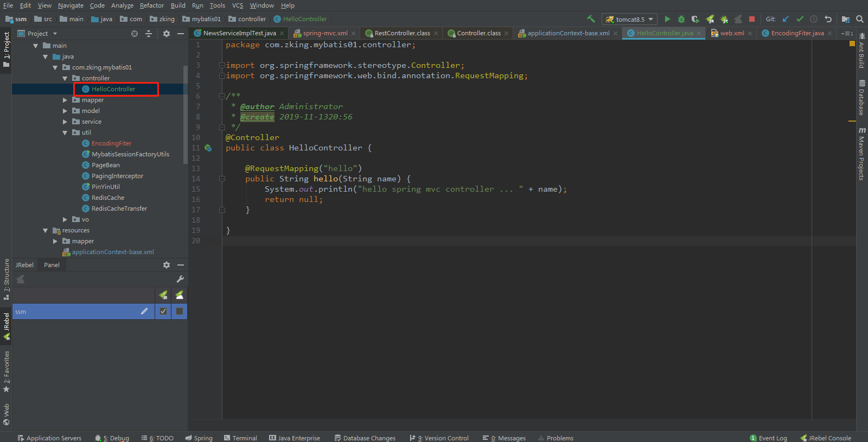This screenshot has height=442, width=868.
Task: Start debugging with the green bug icon
Action: [x=681, y=19]
